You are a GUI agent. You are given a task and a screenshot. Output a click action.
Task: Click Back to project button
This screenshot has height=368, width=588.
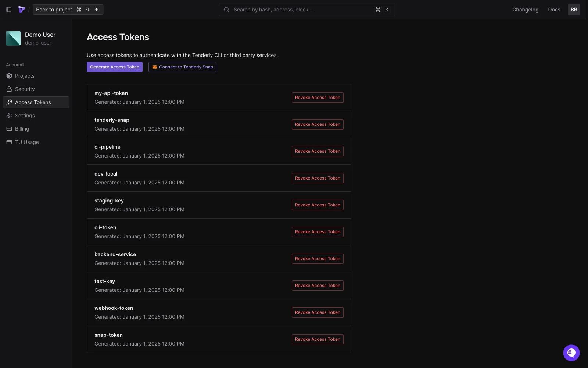68,10
